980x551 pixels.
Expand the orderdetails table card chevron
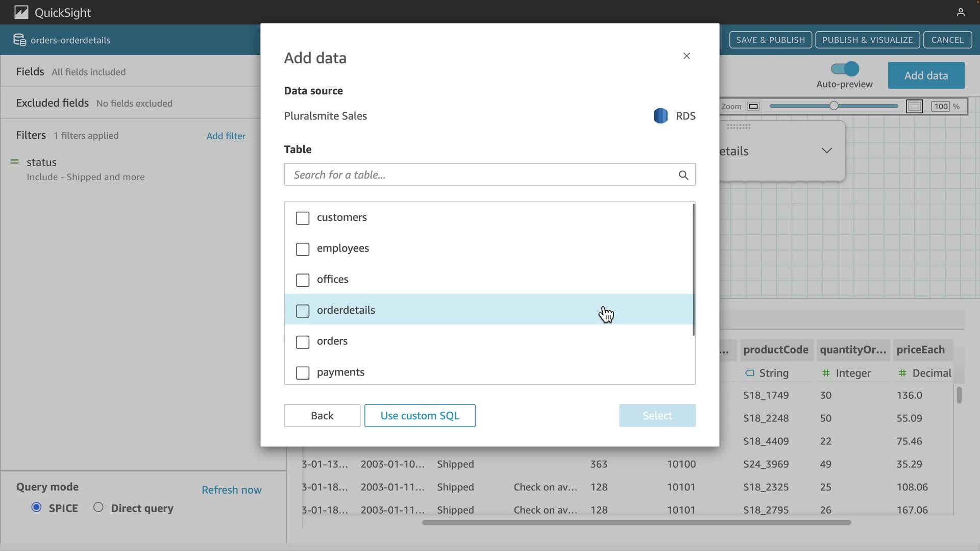coord(826,151)
